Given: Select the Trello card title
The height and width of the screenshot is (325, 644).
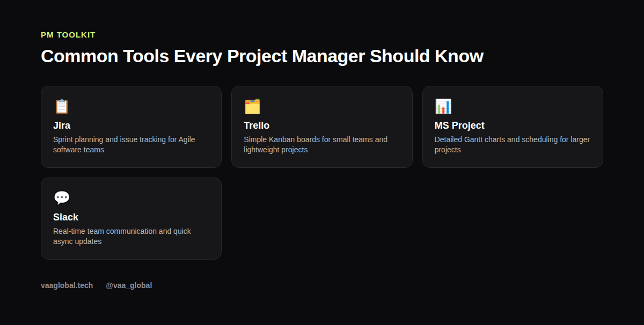Looking at the screenshot, I should (257, 125).
